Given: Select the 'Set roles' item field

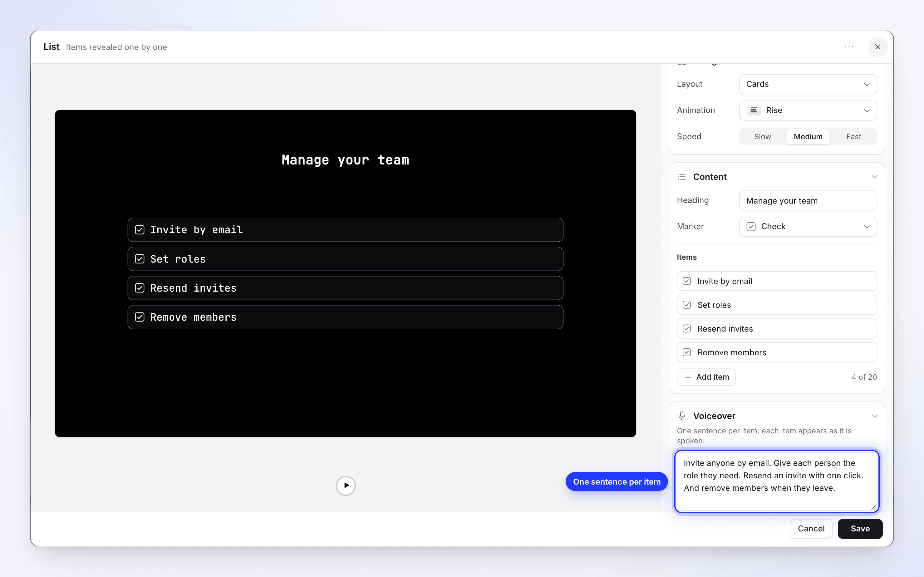Looking at the screenshot, I should (777, 305).
